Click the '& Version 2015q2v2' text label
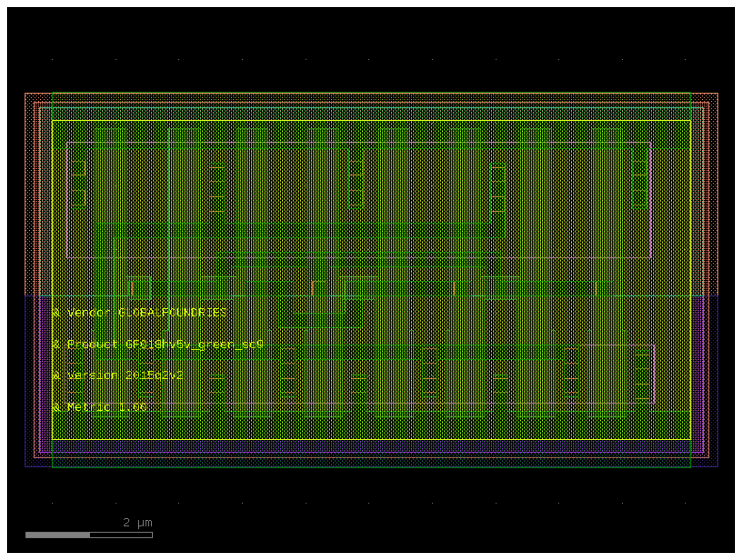 point(118,375)
